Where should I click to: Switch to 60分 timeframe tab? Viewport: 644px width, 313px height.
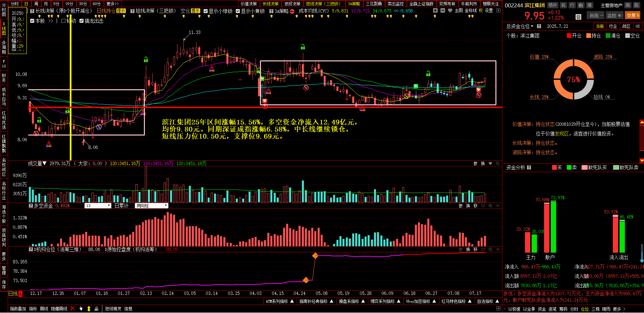tap(97, 4)
